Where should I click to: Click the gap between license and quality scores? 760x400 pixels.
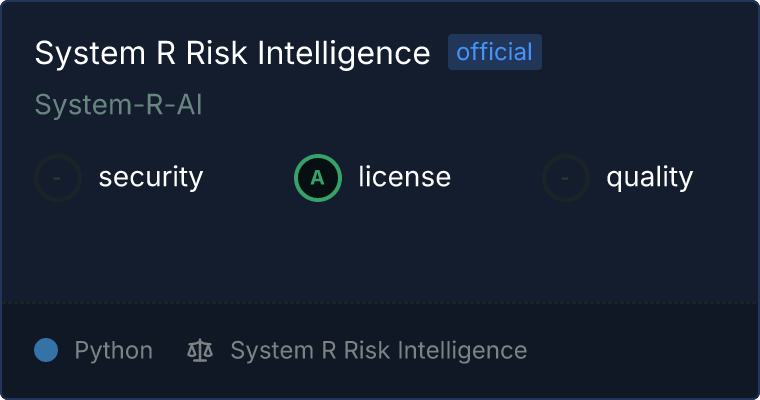(x=496, y=178)
